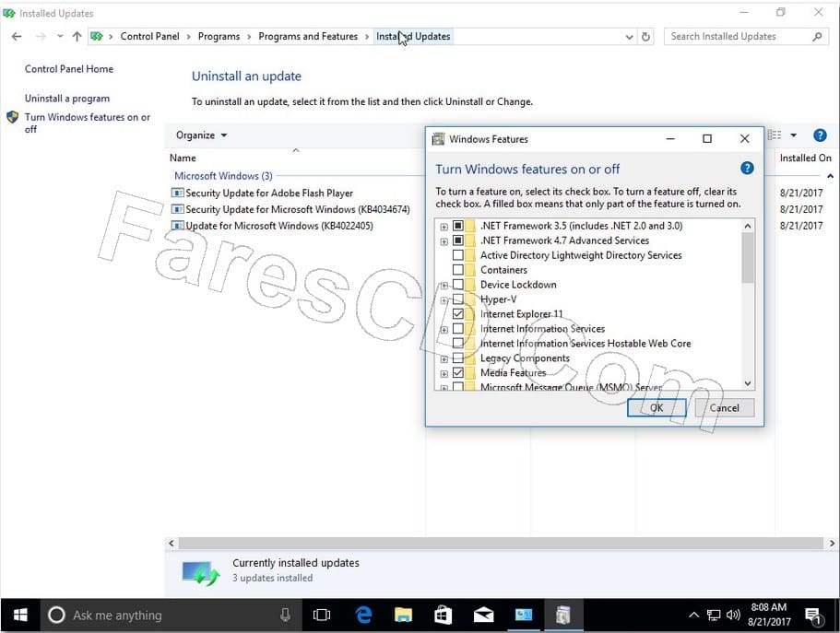Open the Windows Start button
The height and width of the screenshot is (633, 840).
pos(20,615)
